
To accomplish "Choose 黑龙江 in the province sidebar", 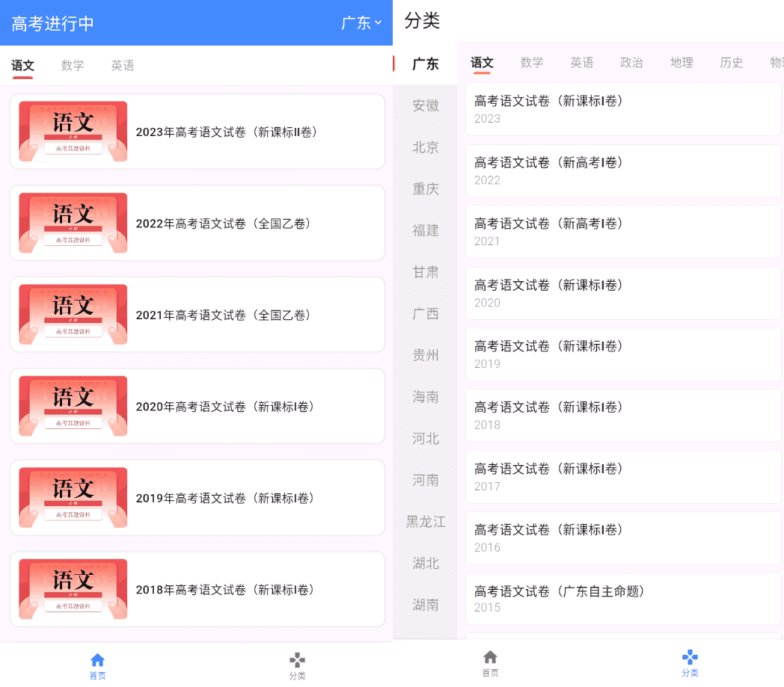I will pyautogui.click(x=426, y=522).
